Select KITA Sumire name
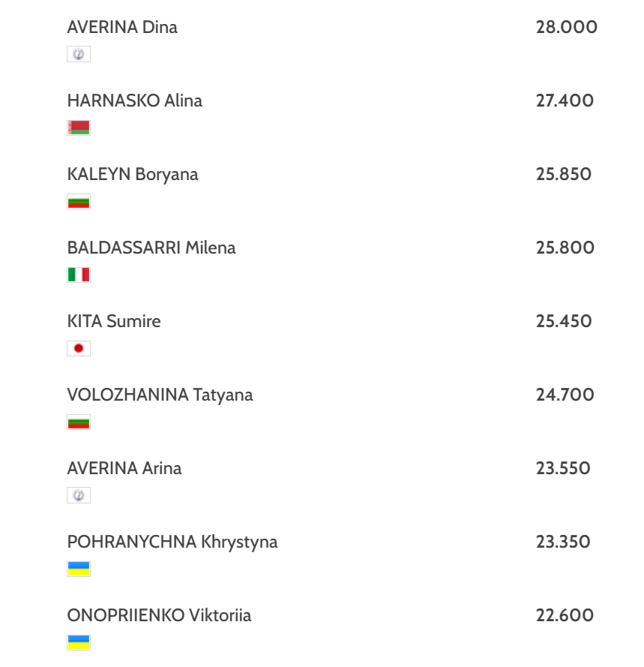 [x=114, y=321]
